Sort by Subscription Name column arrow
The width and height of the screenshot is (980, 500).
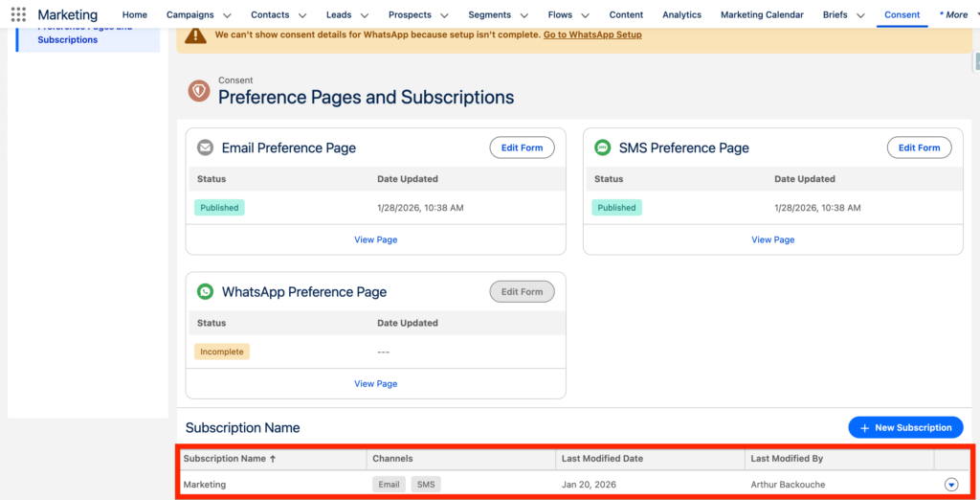273,459
